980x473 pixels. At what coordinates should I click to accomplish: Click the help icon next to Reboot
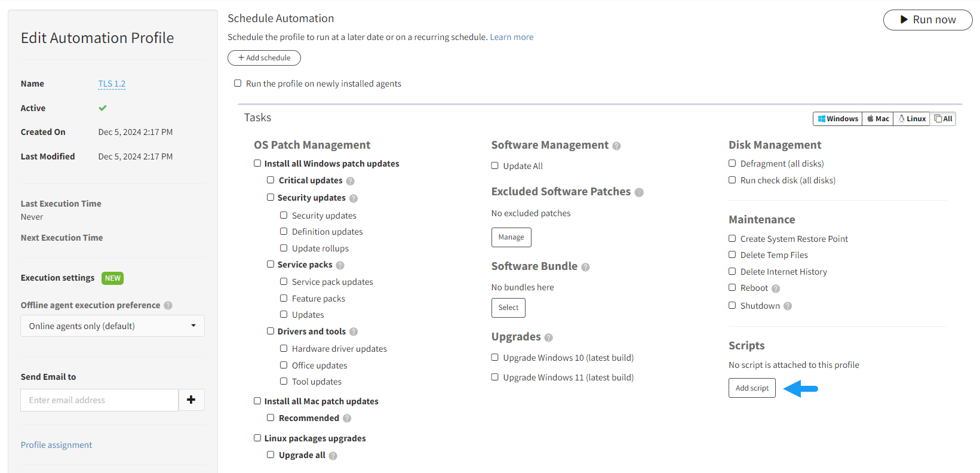[x=776, y=288]
